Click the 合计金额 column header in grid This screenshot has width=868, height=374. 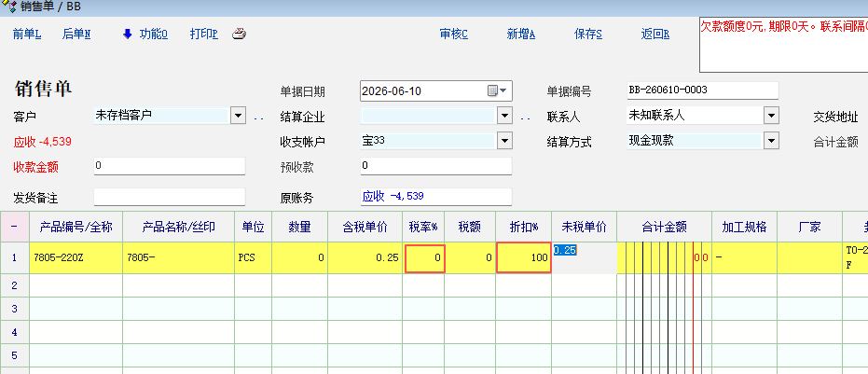(664, 227)
